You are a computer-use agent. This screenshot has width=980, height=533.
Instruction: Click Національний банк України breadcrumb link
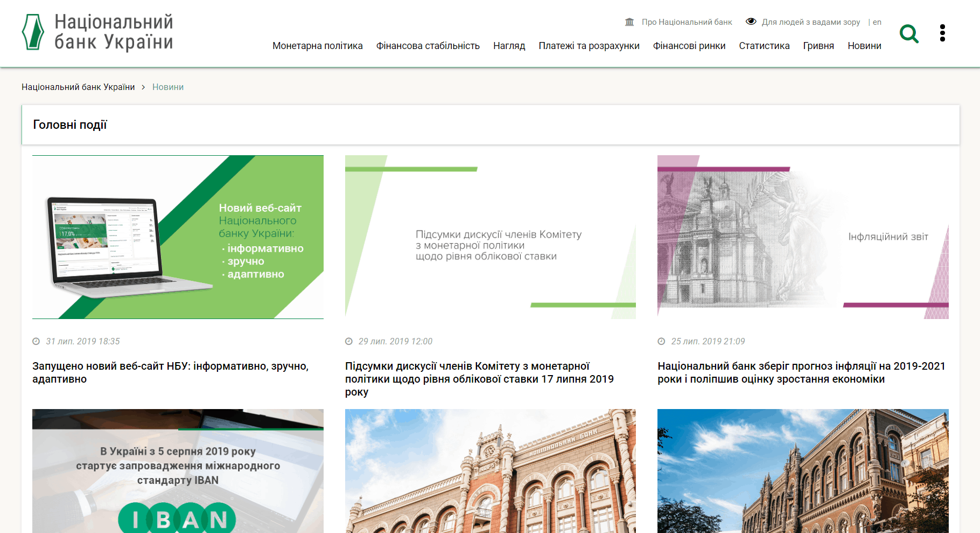click(x=78, y=87)
